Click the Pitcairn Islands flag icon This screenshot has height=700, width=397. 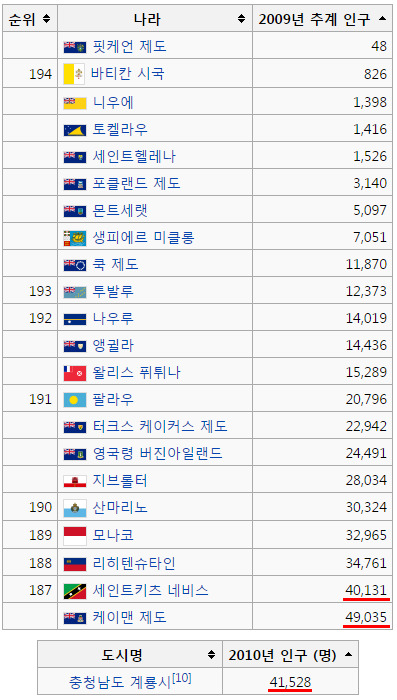click(75, 47)
